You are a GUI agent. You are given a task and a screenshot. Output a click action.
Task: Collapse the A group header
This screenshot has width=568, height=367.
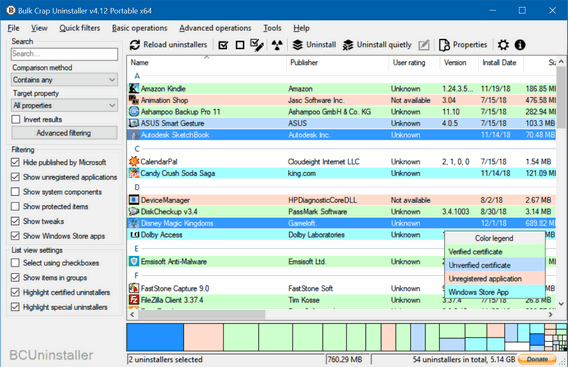pos(137,76)
